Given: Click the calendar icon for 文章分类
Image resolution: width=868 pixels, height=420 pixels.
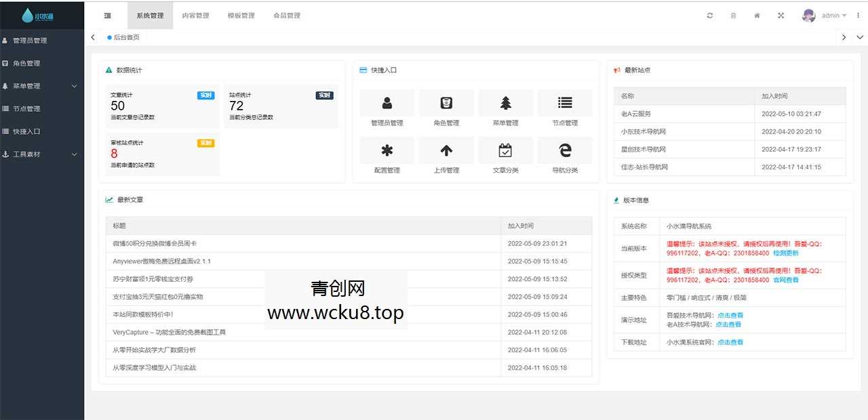Looking at the screenshot, I should 505,150.
